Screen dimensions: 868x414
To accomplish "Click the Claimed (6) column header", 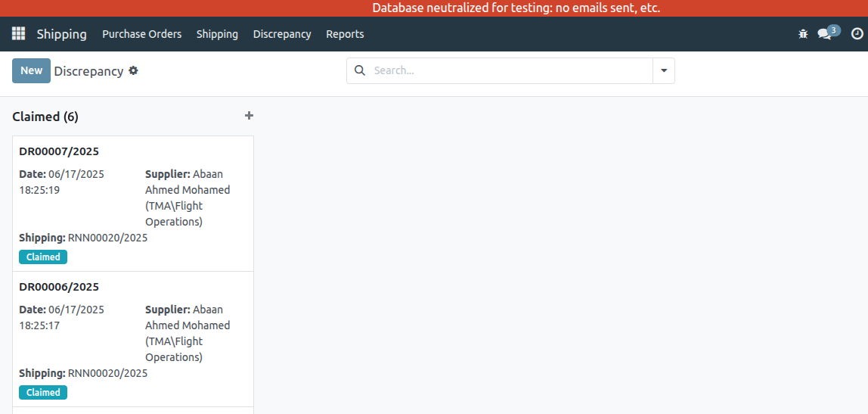I will tap(45, 117).
